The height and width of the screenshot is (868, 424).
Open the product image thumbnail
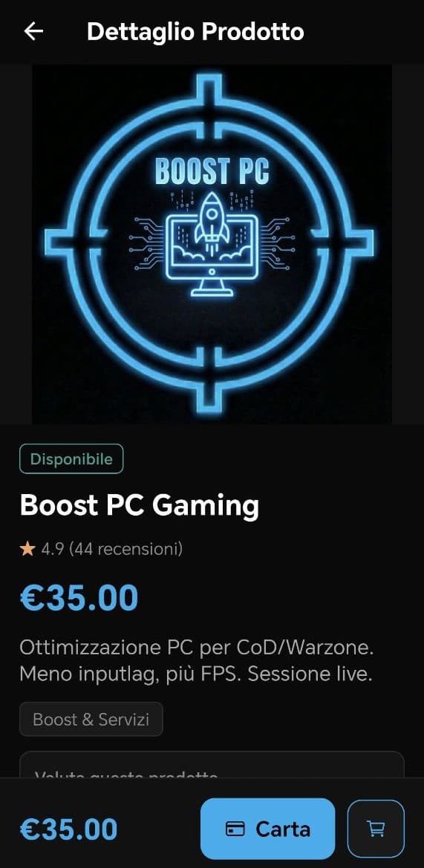point(212,244)
